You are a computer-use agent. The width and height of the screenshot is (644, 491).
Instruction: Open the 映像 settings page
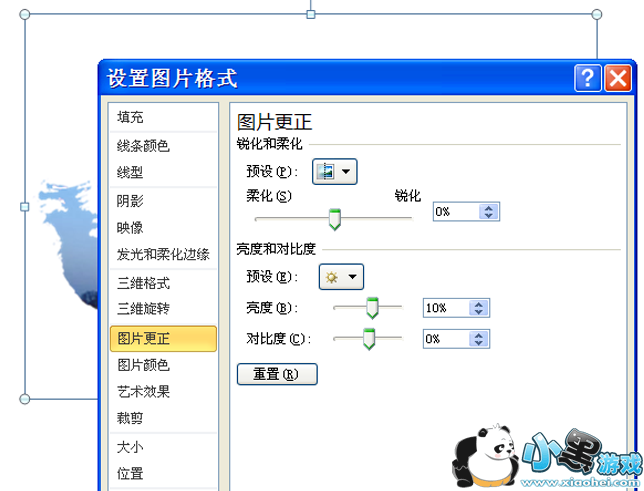point(163,227)
